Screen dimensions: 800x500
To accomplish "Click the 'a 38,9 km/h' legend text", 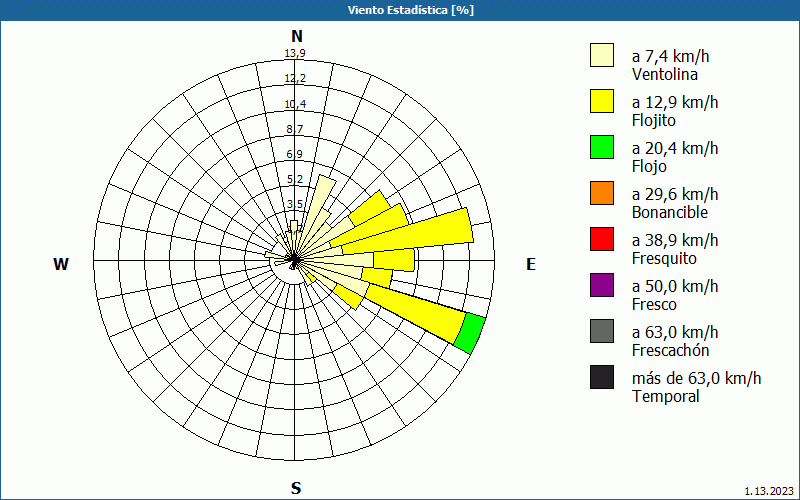I will (x=675, y=240).
